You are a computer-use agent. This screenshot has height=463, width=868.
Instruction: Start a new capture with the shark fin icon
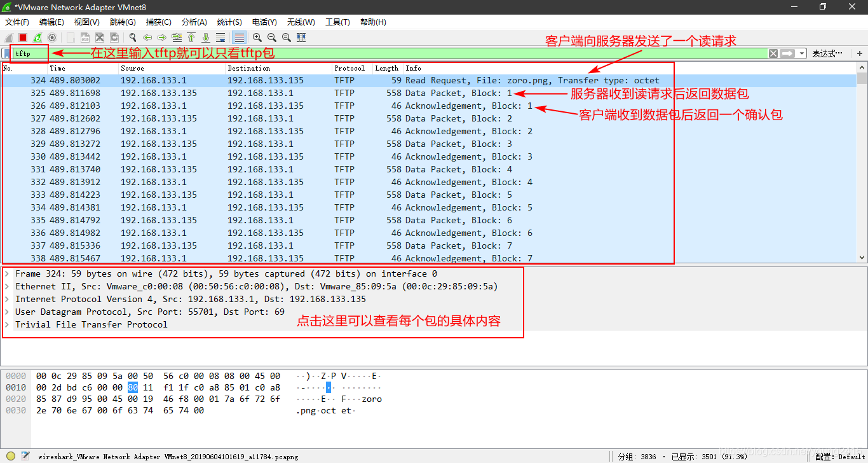(x=9, y=38)
